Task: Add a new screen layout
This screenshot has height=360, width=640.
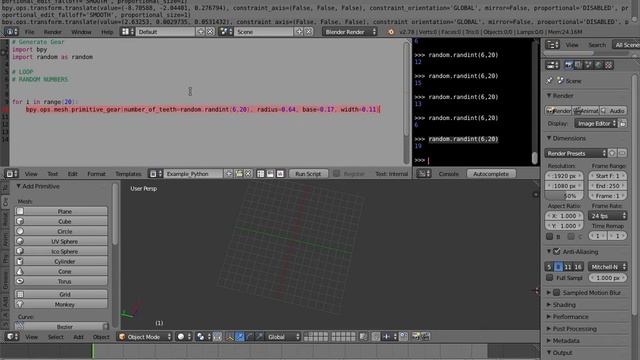Action: point(200,31)
